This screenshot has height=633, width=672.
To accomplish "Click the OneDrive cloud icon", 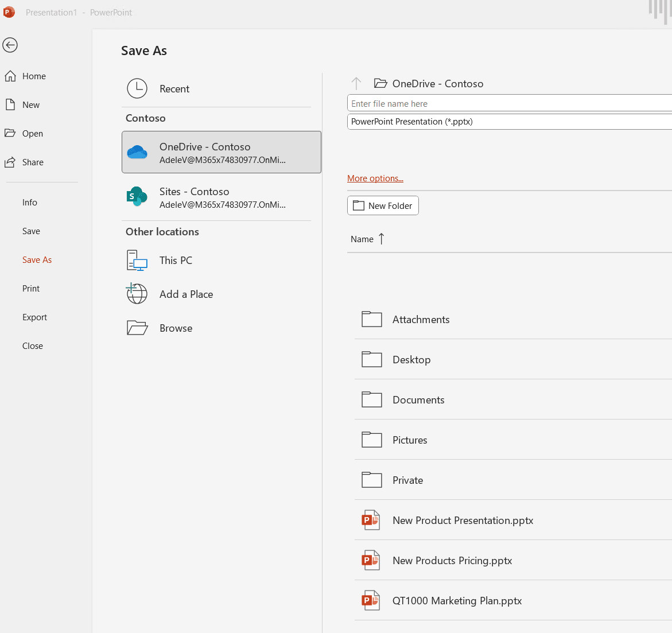I will click(137, 152).
